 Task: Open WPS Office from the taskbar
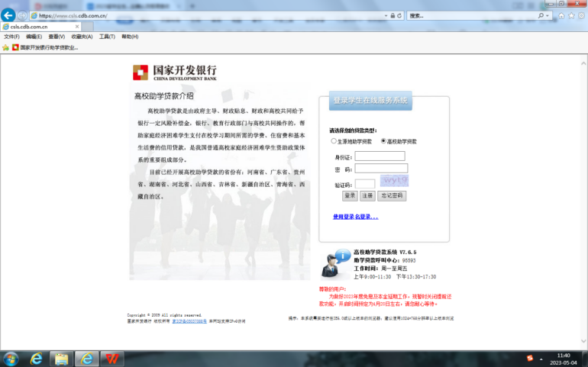click(112, 359)
